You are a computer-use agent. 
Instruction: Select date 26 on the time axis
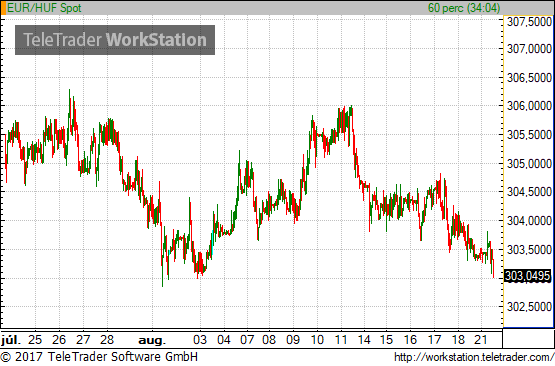[59, 340]
